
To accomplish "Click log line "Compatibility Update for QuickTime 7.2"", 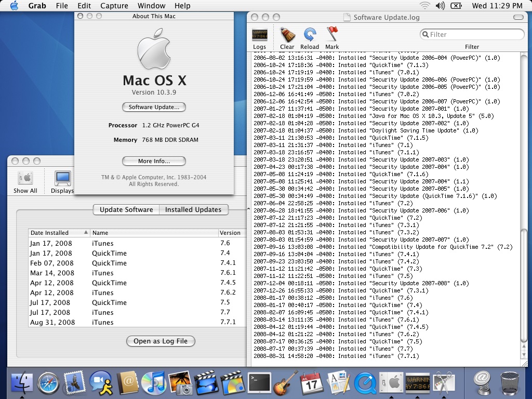I will 383,247.
